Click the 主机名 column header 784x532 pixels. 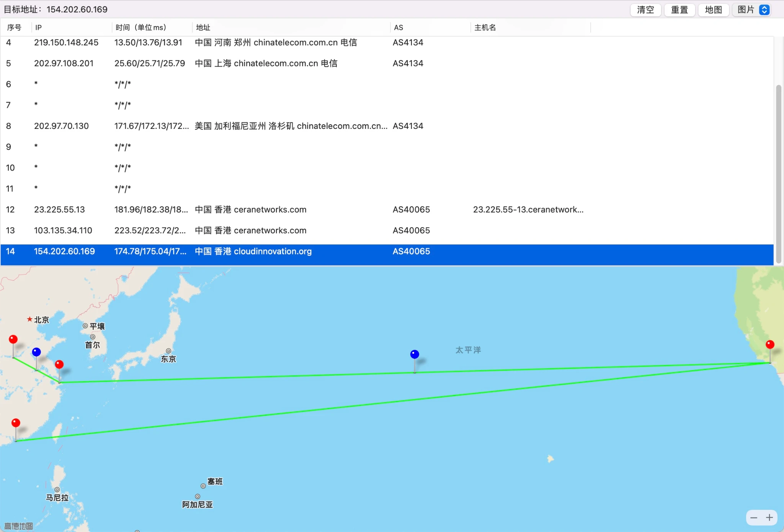[x=485, y=28]
